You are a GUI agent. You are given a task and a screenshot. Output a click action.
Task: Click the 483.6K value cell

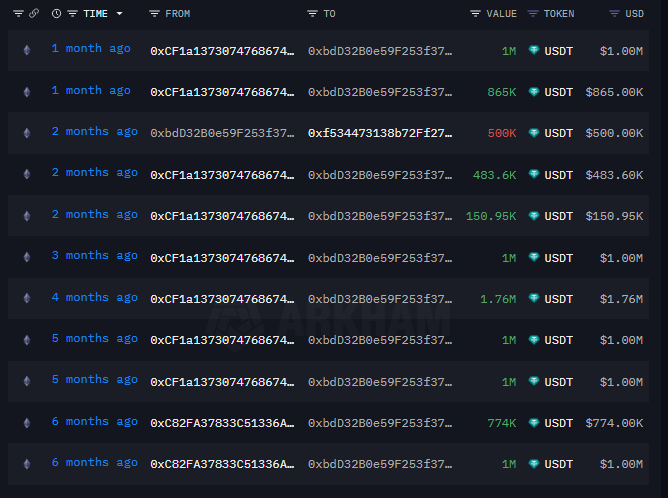click(x=495, y=175)
